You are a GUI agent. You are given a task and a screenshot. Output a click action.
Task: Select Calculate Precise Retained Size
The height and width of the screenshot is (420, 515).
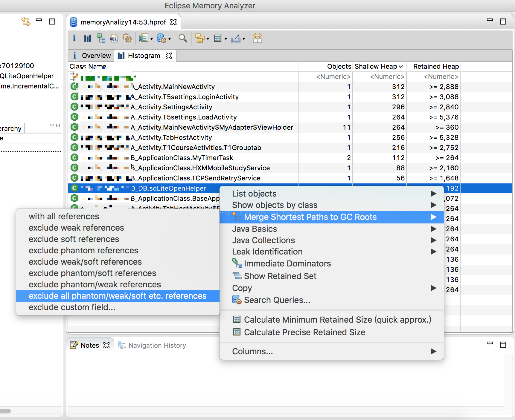coord(331,332)
